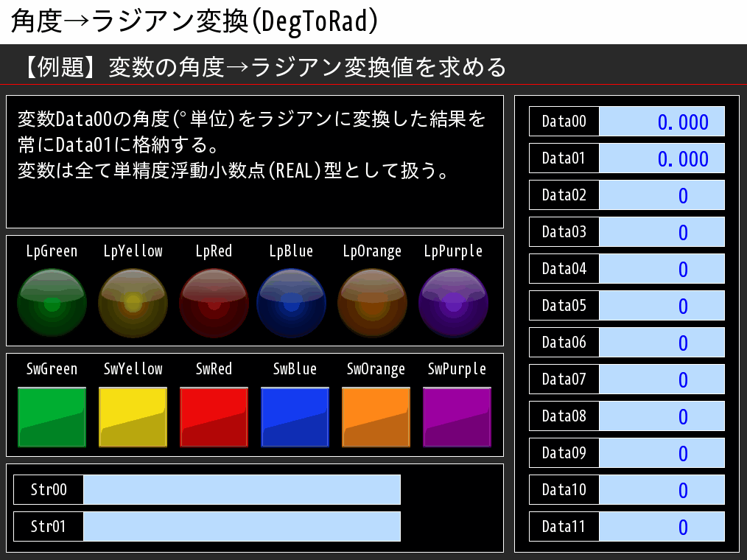Select the Data11 value field
Screen dimensions: 747x560
pyautogui.click(x=662, y=527)
